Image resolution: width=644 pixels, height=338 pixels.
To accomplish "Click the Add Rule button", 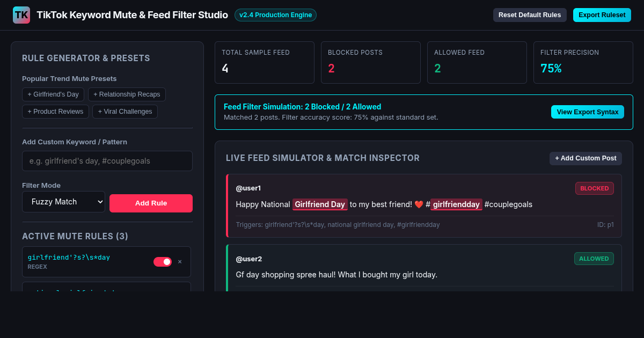I will [151, 203].
